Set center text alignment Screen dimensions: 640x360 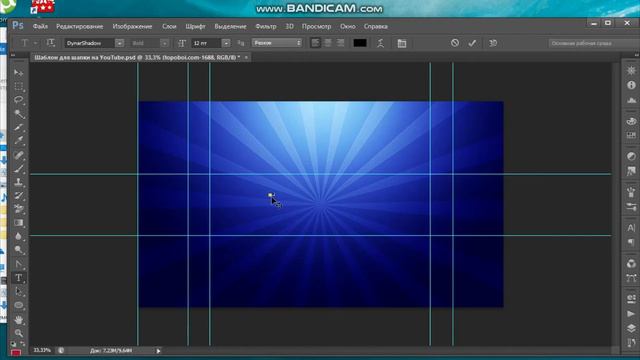pyautogui.click(x=328, y=43)
